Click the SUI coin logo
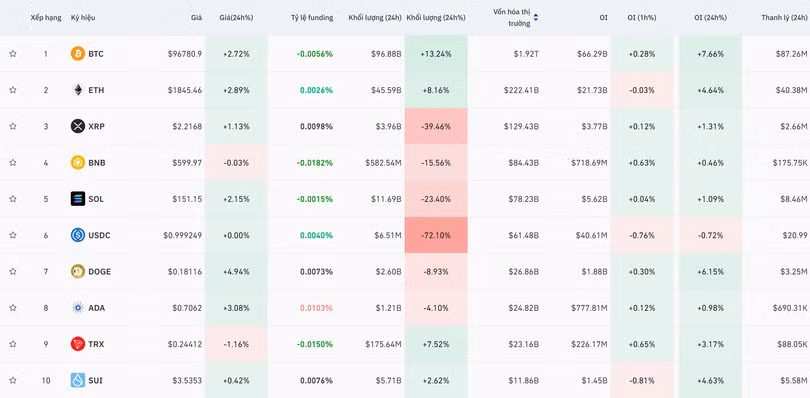 78,380
